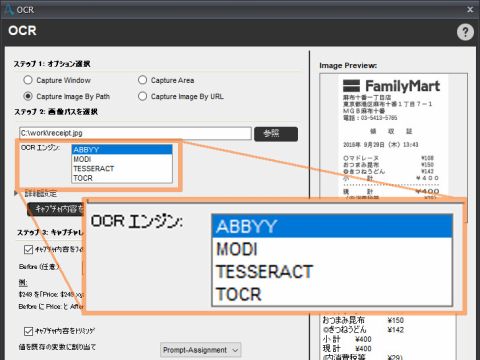The width and height of the screenshot is (480, 360).
Task: Select MODI in small OCR engine list
Action: click(x=122, y=159)
